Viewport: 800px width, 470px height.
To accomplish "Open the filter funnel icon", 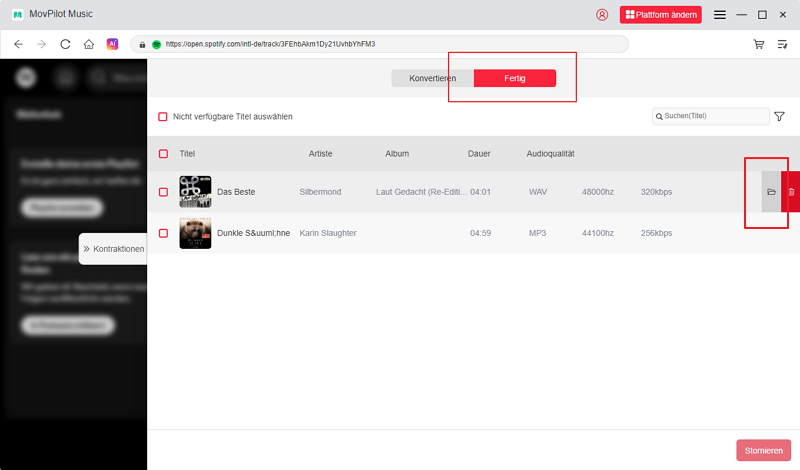I will pos(779,116).
